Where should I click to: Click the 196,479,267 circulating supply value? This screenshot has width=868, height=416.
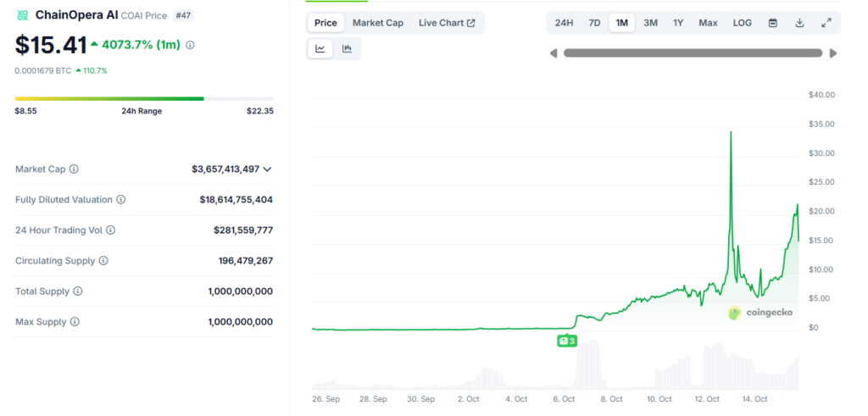(246, 261)
